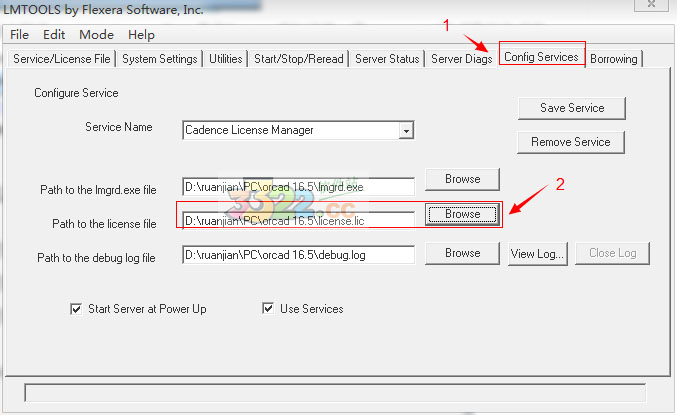Open the Mode menu
This screenshot has width=677, height=415.
pos(97,35)
